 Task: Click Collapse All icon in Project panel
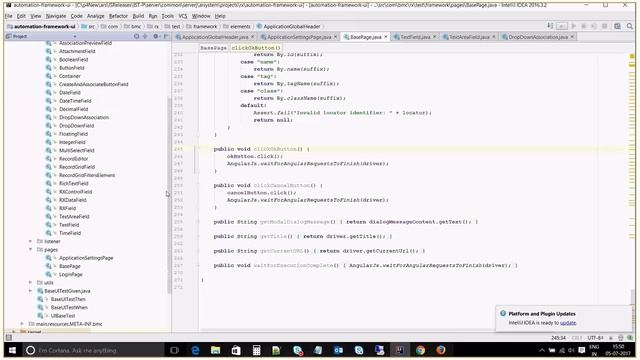[x=145, y=36]
